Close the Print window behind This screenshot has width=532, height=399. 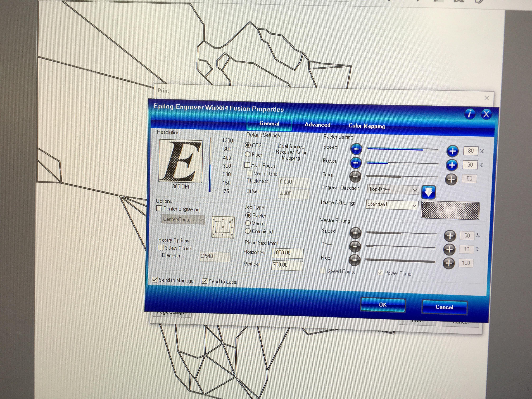(486, 98)
